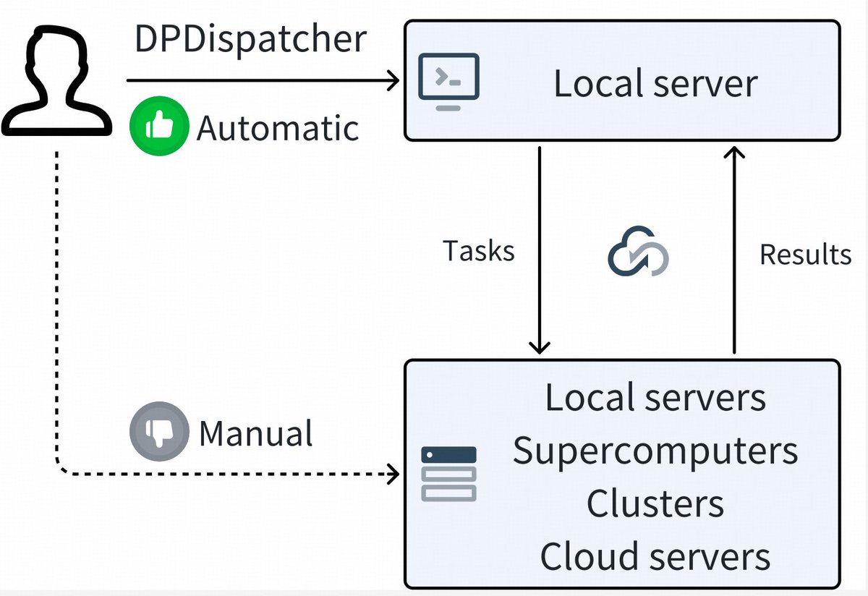Click the Local servers line

coord(655,397)
